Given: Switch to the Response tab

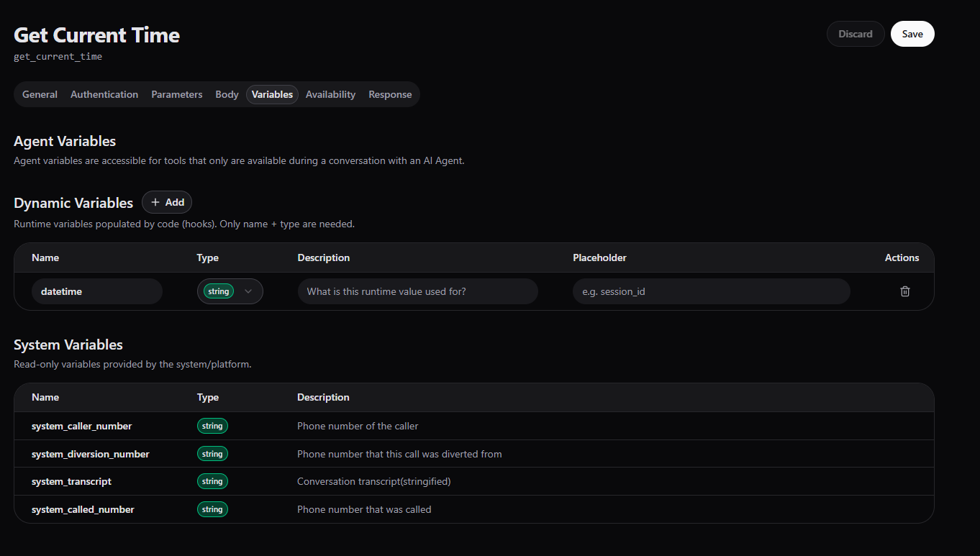Looking at the screenshot, I should click(390, 94).
